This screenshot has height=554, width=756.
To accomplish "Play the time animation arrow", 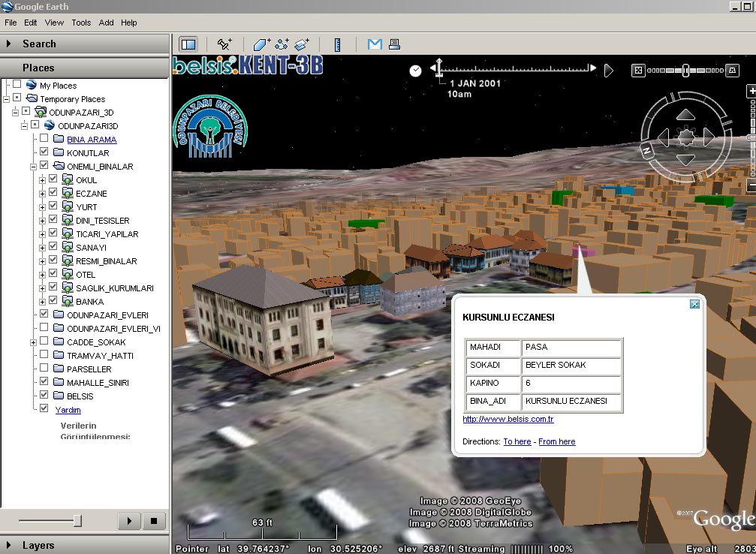I will pyautogui.click(x=609, y=71).
